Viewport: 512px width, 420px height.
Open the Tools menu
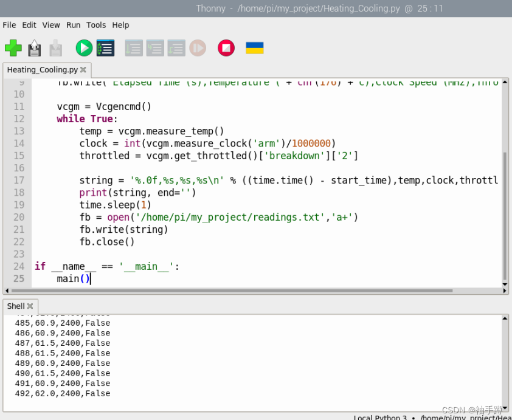[96, 25]
